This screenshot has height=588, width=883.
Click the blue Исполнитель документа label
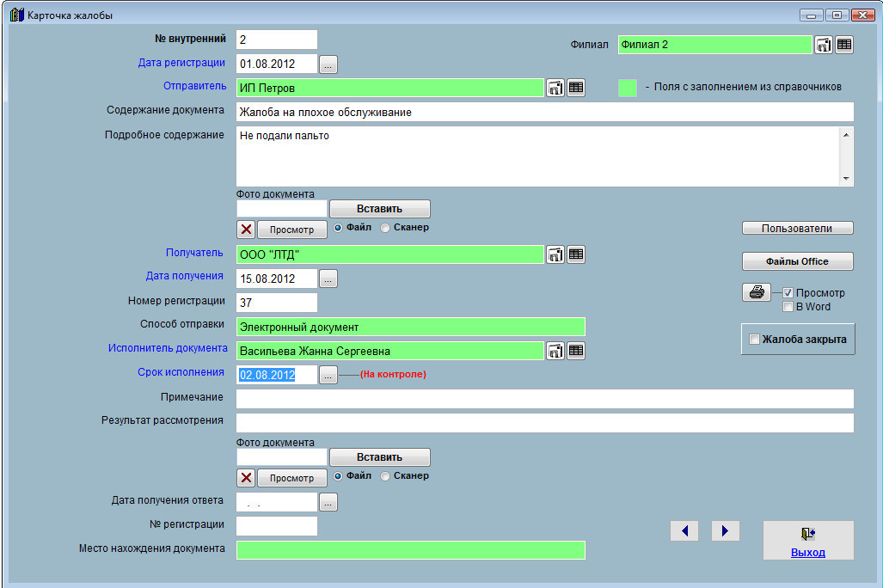(168, 348)
